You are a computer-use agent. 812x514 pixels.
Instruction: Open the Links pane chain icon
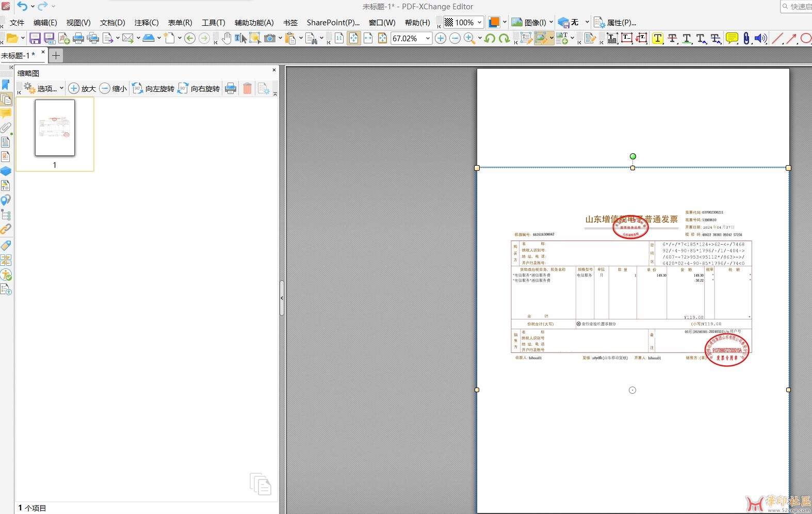click(6, 229)
